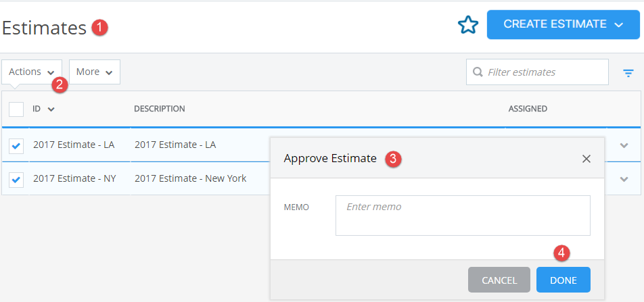
Task: Expand the 2017 Estimate - LA row chevron
Action: [x=624, y=145]
